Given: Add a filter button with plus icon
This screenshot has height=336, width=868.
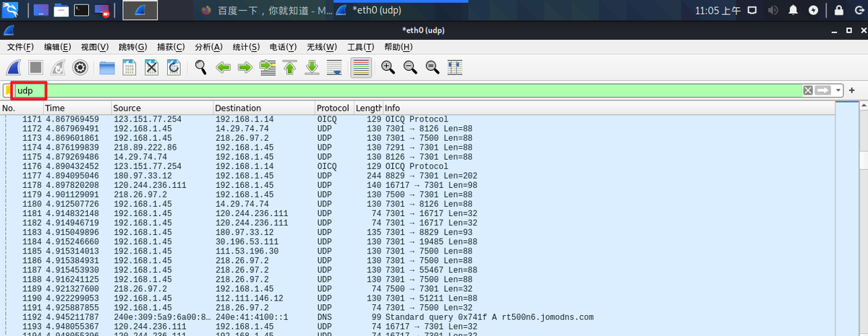Looking at the screenshot, I should click(x=852, y=90).
